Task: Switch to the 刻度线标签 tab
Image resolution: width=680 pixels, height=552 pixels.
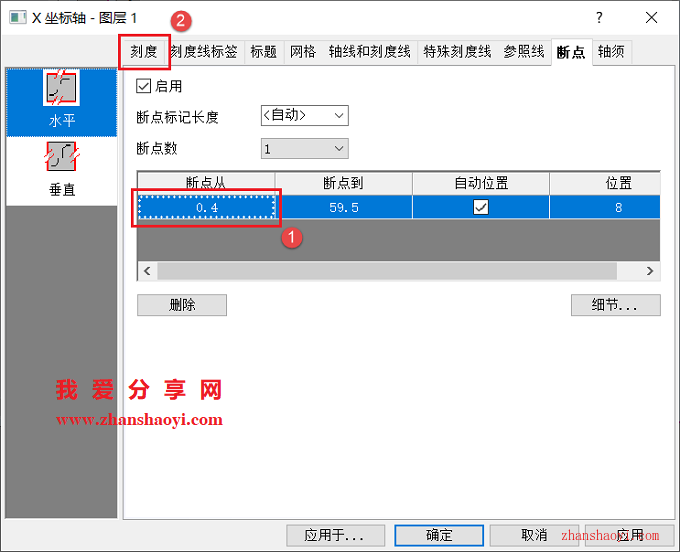Action: pos(204,52)
